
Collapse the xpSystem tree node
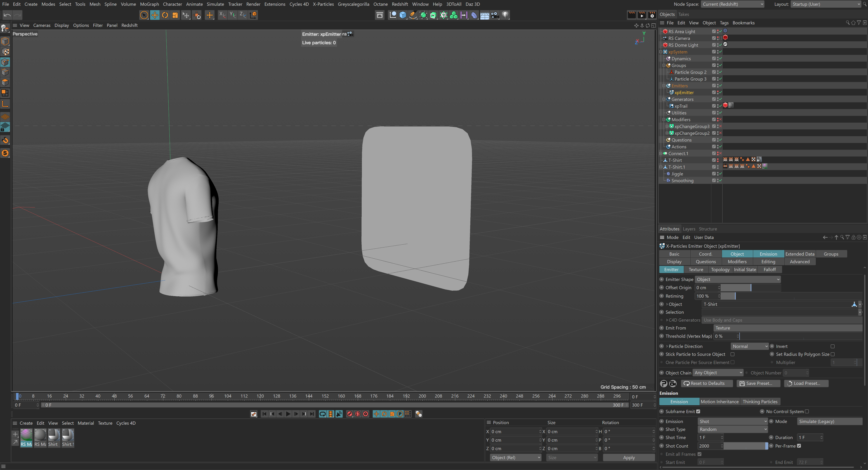point(661,52)
